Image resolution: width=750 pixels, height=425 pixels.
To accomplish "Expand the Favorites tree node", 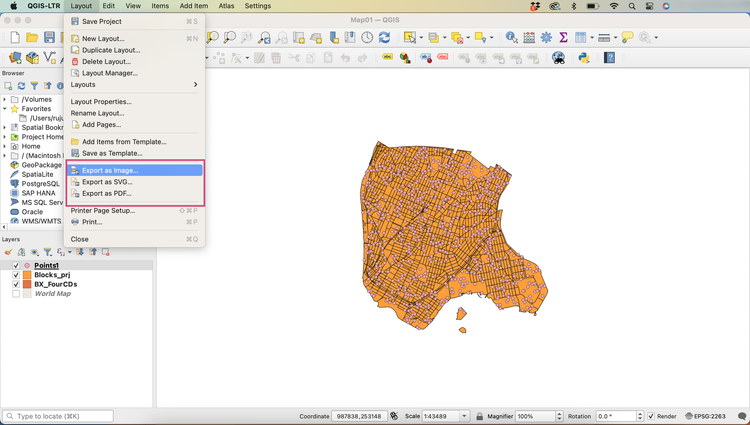I will (5, 109).
